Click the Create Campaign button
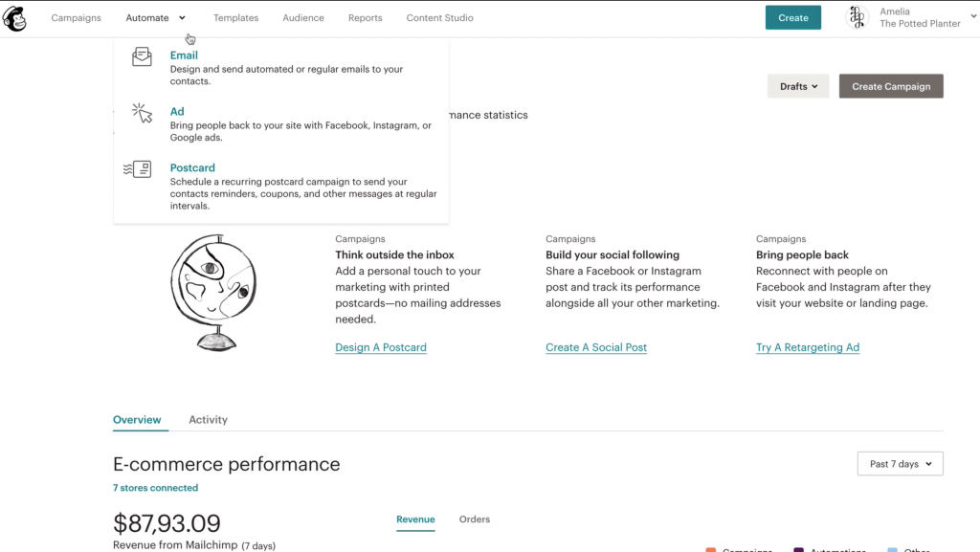 [x=891, y=86]
